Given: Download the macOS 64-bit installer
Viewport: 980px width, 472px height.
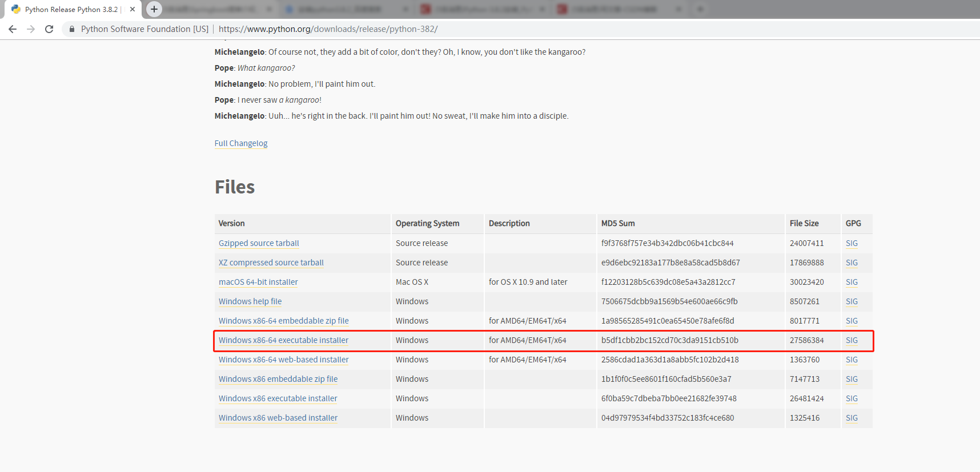Looking at the screenshot, I should 258,282.
